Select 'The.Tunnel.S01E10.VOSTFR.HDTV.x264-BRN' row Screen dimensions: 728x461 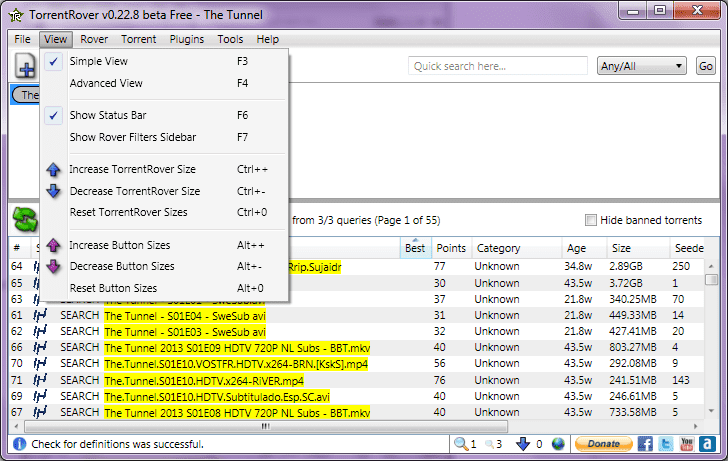point(357,364)
